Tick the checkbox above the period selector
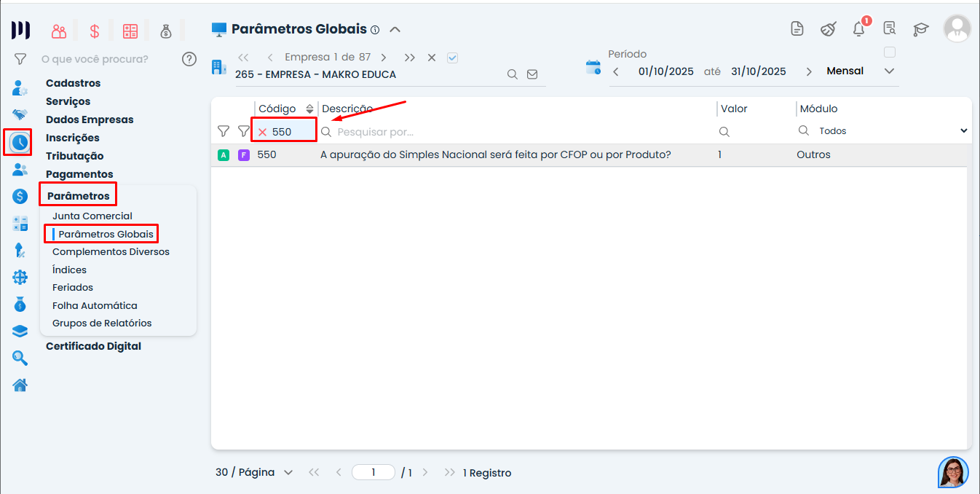Screen dimensions: 980x494 (x=889, y=52)
